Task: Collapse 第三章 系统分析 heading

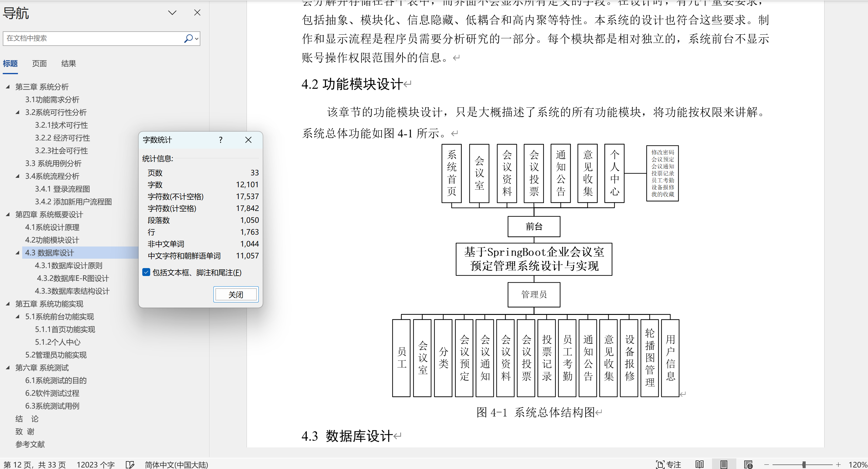Action: click(8, 87)
